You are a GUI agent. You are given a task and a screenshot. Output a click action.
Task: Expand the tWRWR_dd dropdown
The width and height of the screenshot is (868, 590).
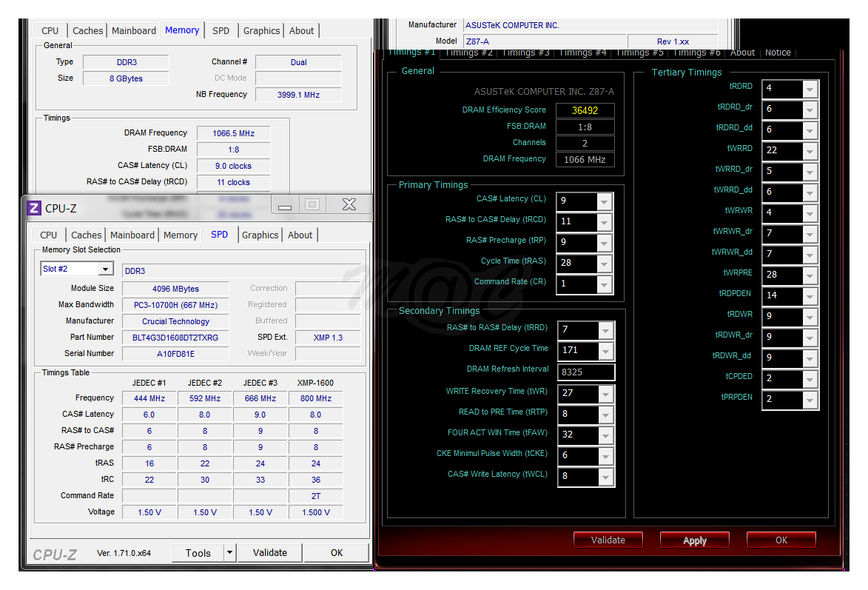pyautogui.click(x=810, y=255)
